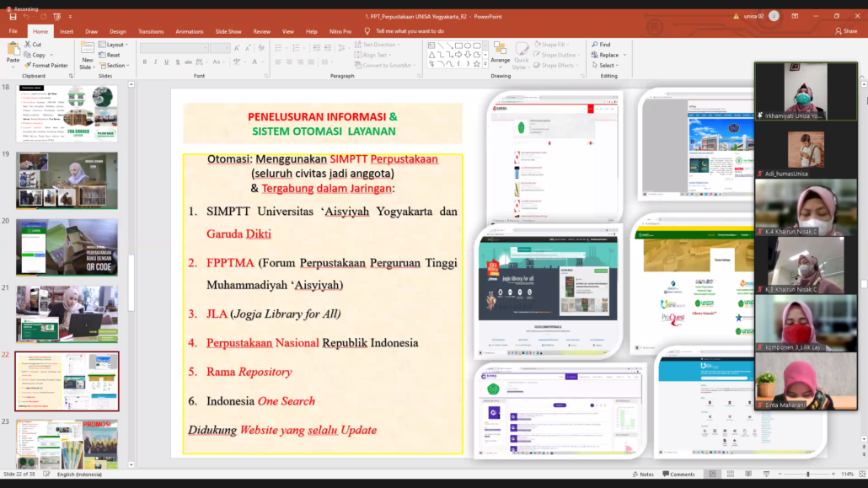
Task: Decrease the font size
Action: tap(248, 48)
